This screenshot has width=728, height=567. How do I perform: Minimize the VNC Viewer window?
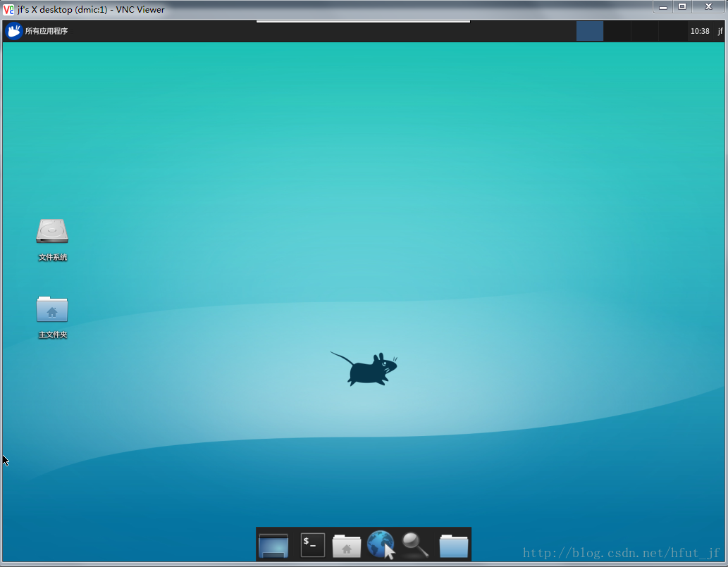click(x=663, y=7)
